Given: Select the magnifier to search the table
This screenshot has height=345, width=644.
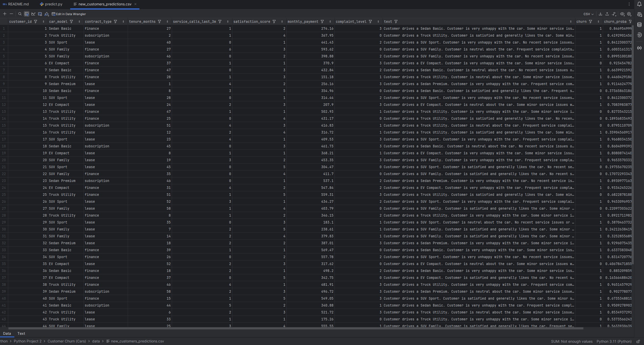Looking at the screenshot, I should 20,14.
